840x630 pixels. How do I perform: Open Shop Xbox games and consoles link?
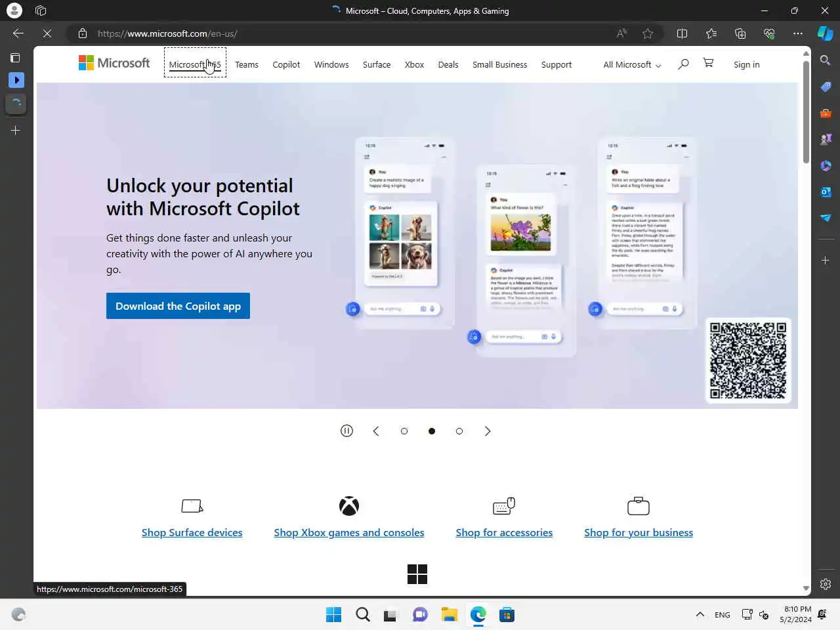click(349, 532)
